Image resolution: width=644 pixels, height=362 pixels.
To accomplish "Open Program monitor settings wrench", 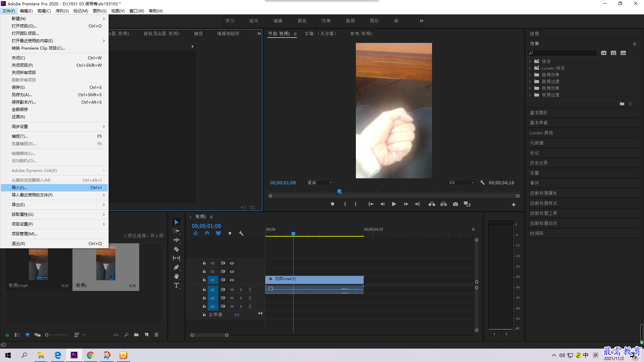I will 482,182.
